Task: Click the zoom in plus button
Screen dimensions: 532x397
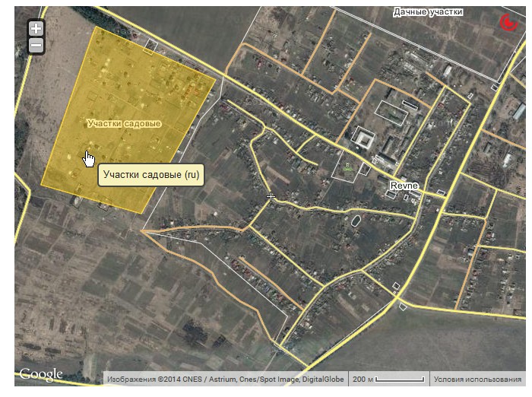Action: pyautogui.click(x=36, y=30)
